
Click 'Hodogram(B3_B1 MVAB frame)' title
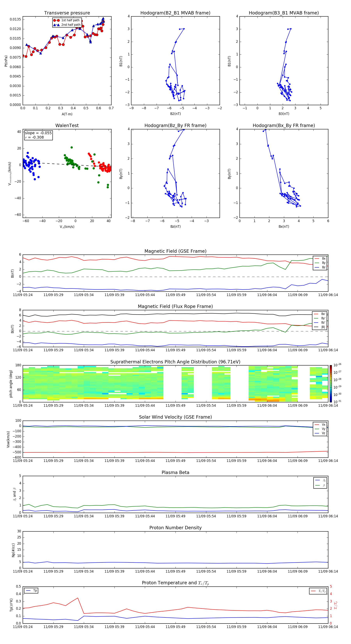(284, 13)
